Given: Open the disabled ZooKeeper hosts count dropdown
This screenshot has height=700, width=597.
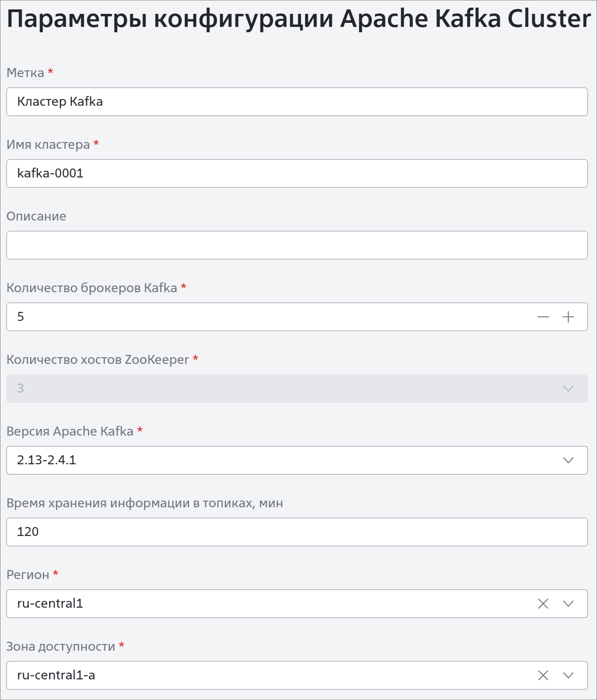Looking at the screenshot, I should pos(297,389).
